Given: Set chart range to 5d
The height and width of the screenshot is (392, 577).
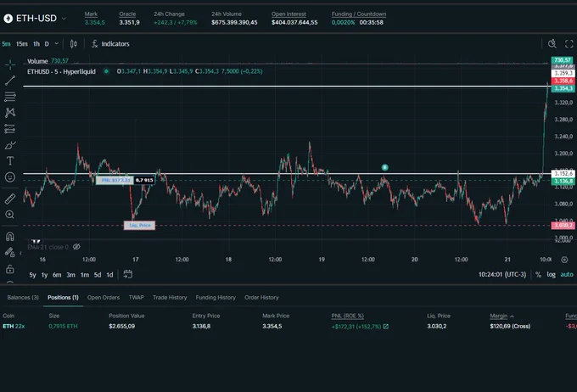Looking at the screenshot, I should pos(98,275).
